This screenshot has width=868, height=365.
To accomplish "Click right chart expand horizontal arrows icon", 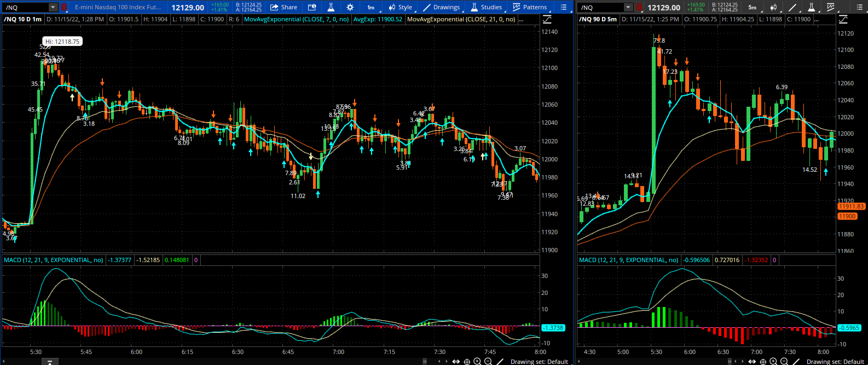I will point(753,362).
